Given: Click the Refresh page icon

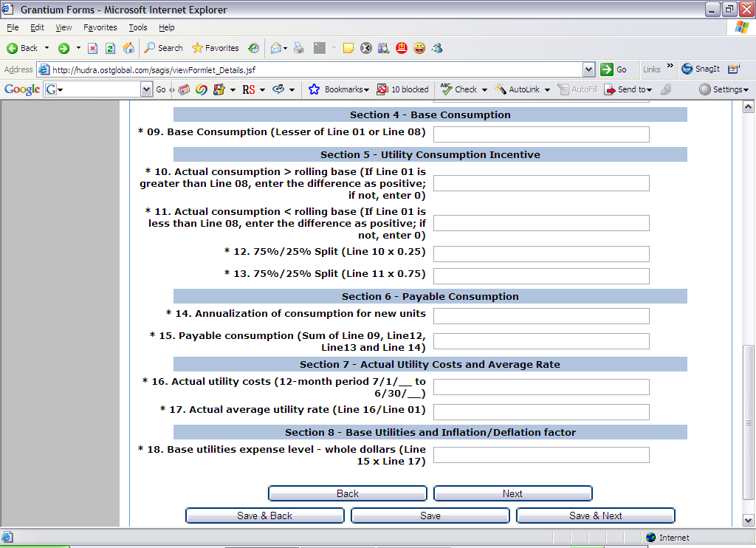Looking at the screenshot, I should [110, 48].
